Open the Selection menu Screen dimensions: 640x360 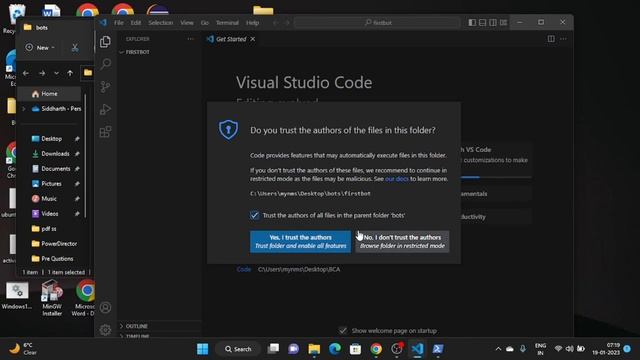click(x=160, y=23)
